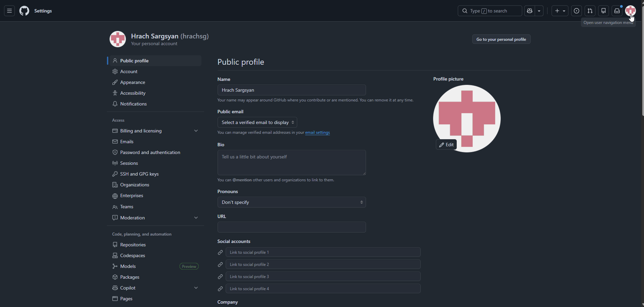The width and height of the screenshot is (644, 307).
Task: Open GitHub Copilot from the header
Action: click(529, 10)
